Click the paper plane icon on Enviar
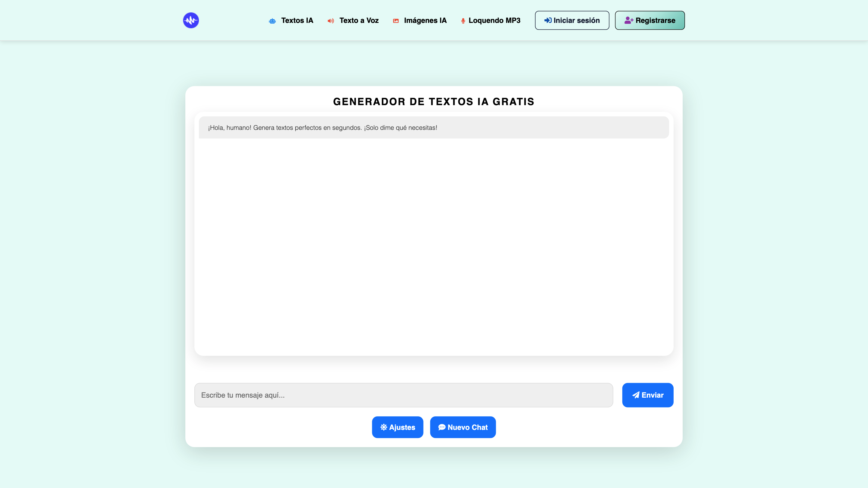The image size is (868, 488). tap(636, 395)
